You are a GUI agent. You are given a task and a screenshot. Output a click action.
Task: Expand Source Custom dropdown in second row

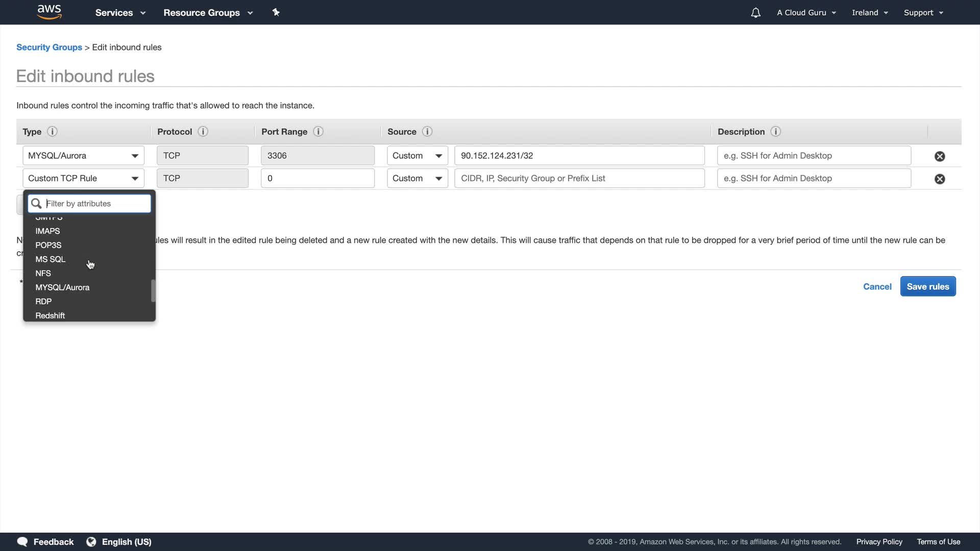coord(417,178)
